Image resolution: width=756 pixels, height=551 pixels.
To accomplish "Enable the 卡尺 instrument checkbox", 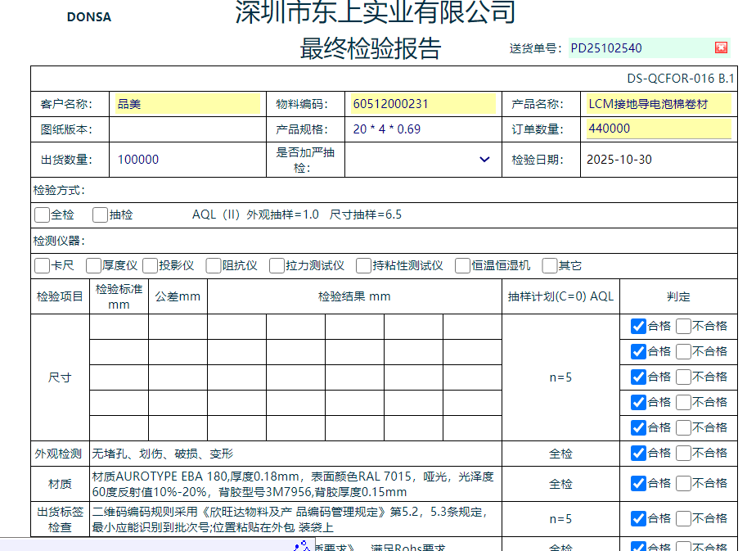I will [x=42, y=265].
